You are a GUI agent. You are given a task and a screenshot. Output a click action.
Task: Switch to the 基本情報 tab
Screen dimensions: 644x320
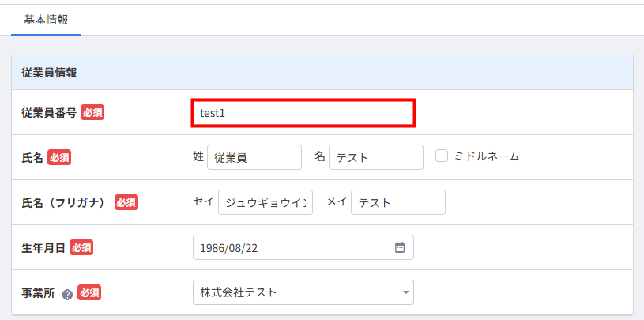tap(46, 19)
